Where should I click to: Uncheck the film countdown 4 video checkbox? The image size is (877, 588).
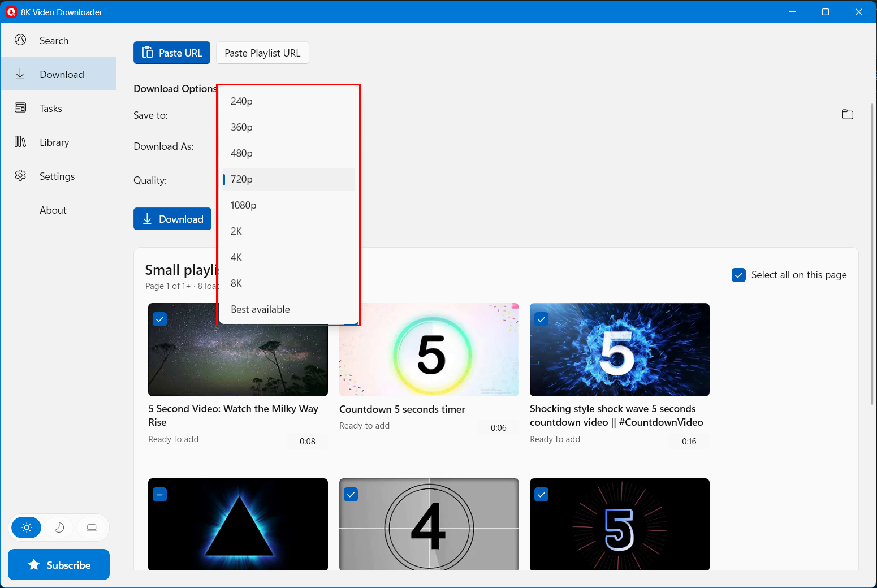point(351,495)
